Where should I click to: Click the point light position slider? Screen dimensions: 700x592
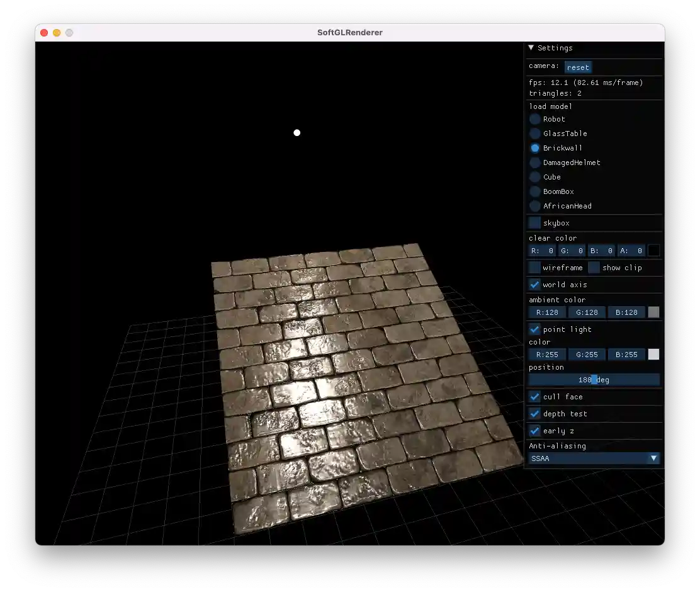click(594, 380)
